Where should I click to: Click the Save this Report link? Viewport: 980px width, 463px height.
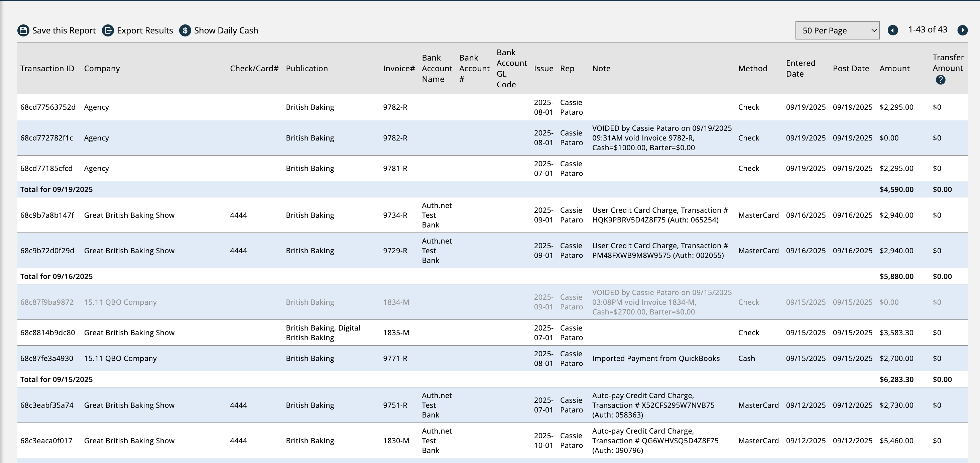(64, 30)
